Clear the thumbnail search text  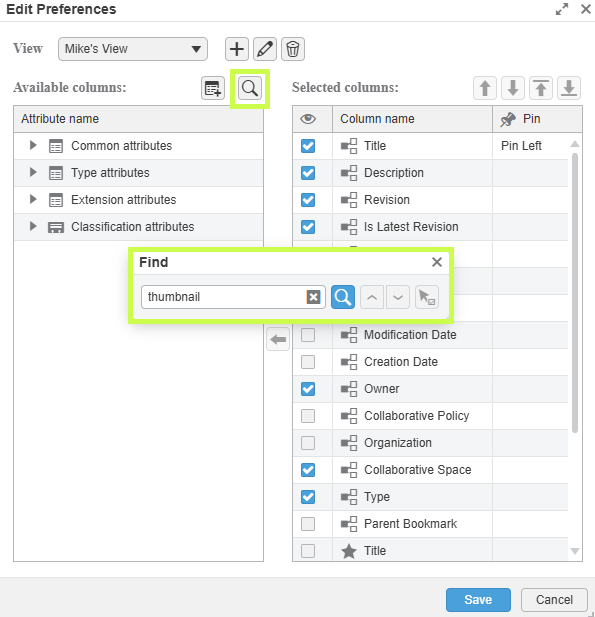pos(313,297)
